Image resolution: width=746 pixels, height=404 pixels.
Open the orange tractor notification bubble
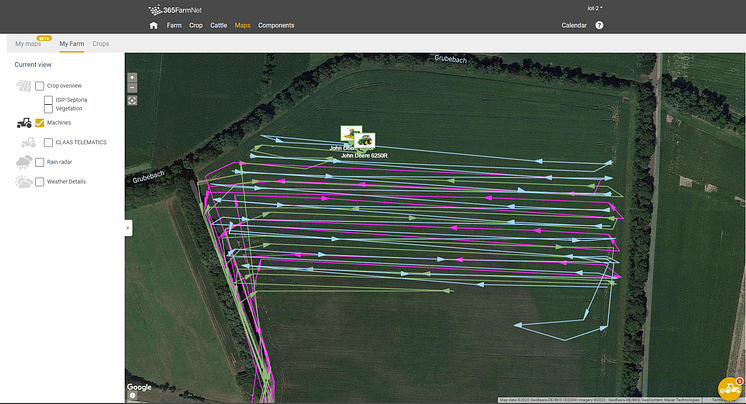tap(729, 390)
